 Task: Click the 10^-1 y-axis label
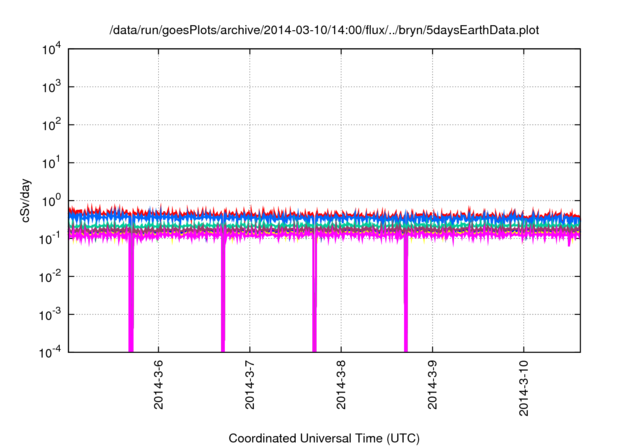(x=51, y=238)
